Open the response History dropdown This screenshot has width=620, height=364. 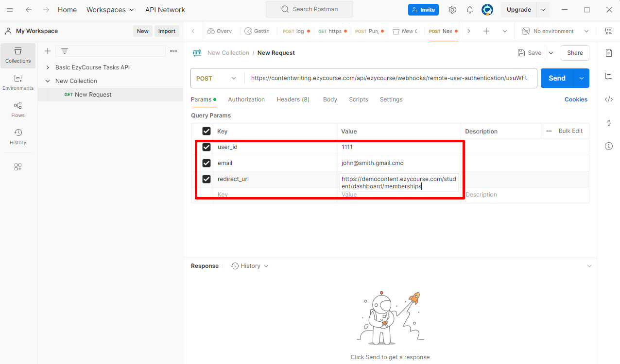click(250, 266)
